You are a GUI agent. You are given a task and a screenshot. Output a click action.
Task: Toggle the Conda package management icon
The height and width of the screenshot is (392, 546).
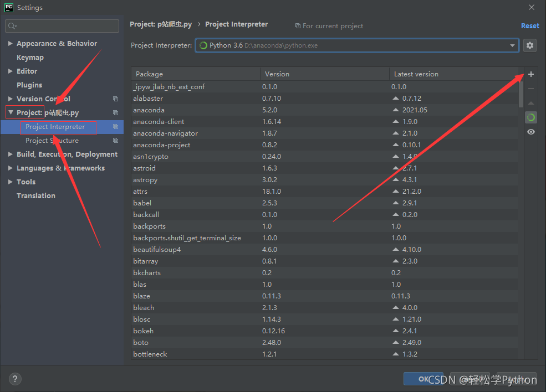(530, 117)
